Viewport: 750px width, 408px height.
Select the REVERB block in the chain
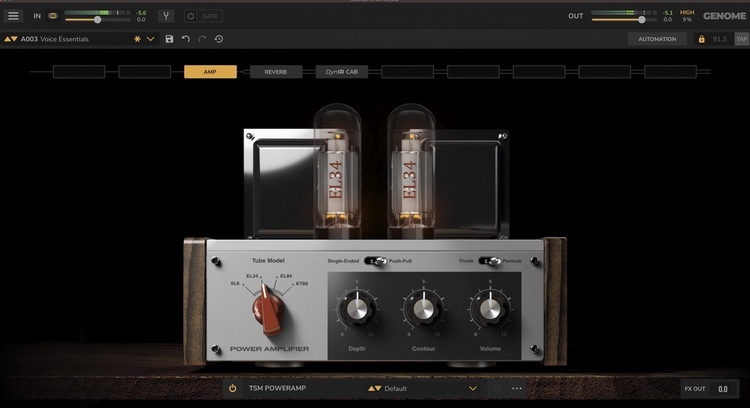276,72
